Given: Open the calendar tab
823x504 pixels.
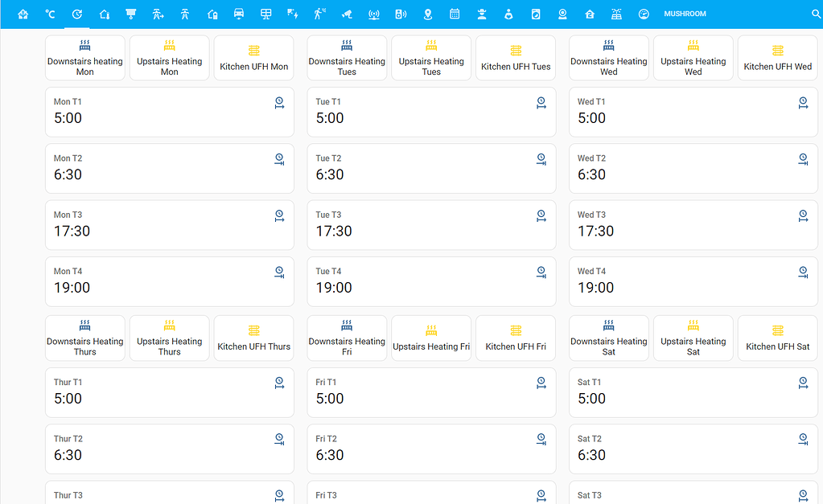Looking at the screenshot, I should (x=455, y=14).
